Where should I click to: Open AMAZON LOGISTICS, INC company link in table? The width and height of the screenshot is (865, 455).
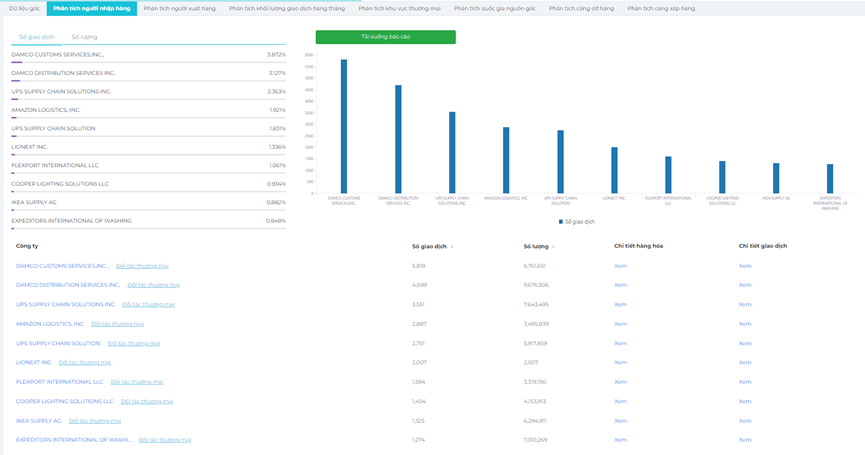tap(50, 324)
